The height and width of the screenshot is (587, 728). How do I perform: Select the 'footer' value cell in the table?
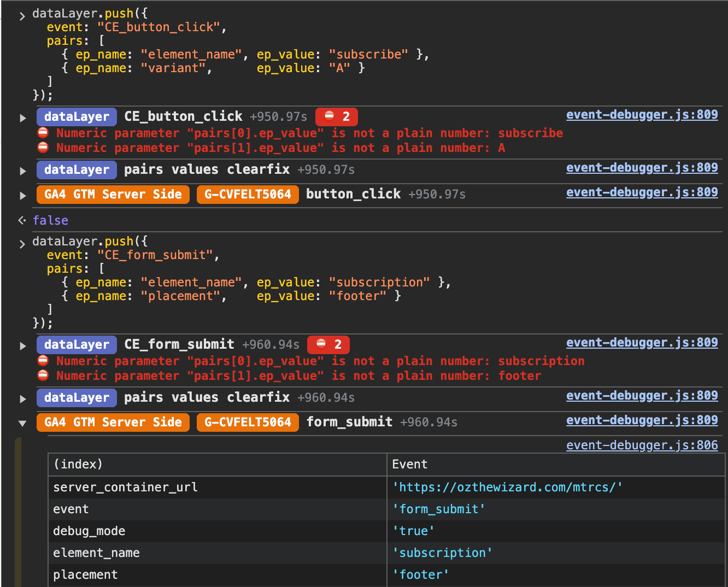tap(556, 574)
